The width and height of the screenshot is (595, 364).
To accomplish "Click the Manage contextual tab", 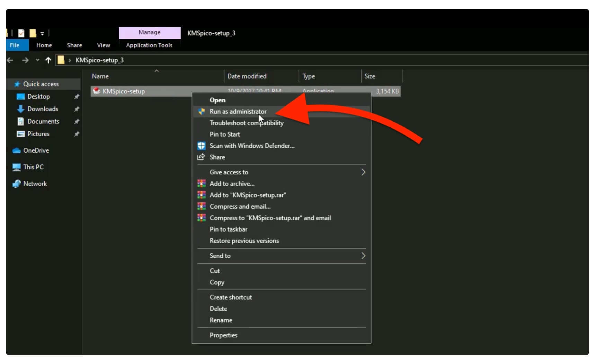I will (x=150, y=33).
